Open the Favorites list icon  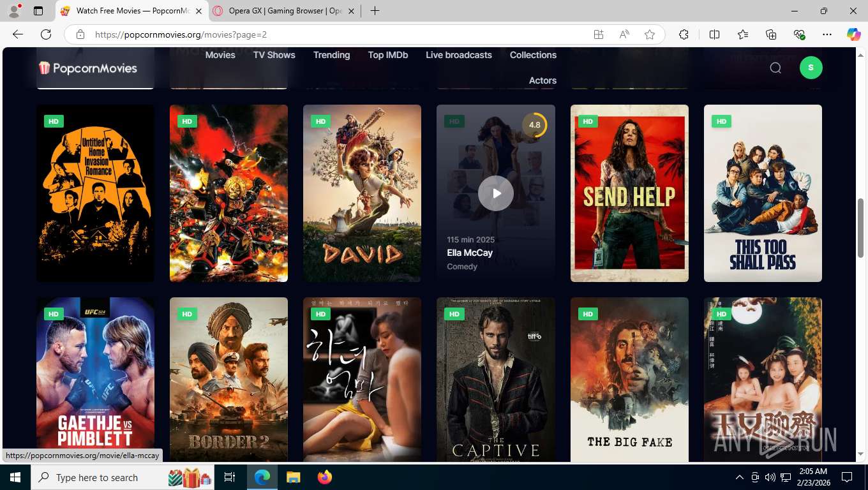pyautogui.click(x=743, y=34)
